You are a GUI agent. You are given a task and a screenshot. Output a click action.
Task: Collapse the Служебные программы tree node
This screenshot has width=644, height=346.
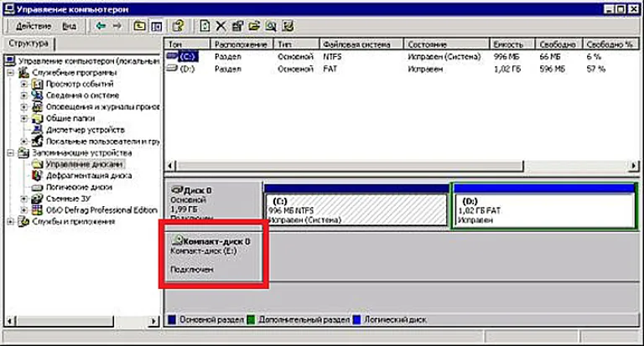point(11,73)
